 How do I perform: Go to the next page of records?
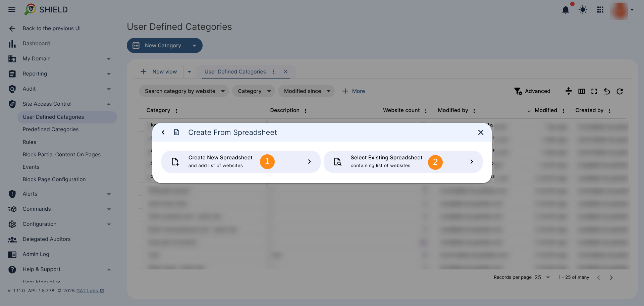(611, 277)
